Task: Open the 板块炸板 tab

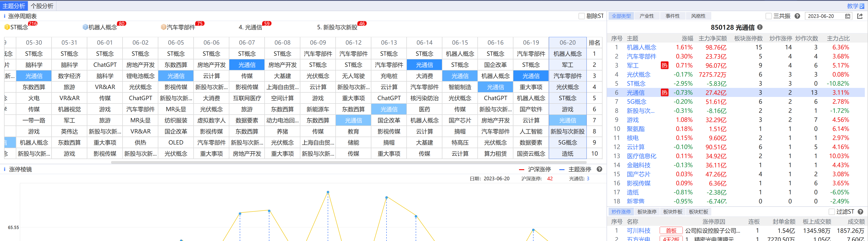Action: click(x=673, y=212)
